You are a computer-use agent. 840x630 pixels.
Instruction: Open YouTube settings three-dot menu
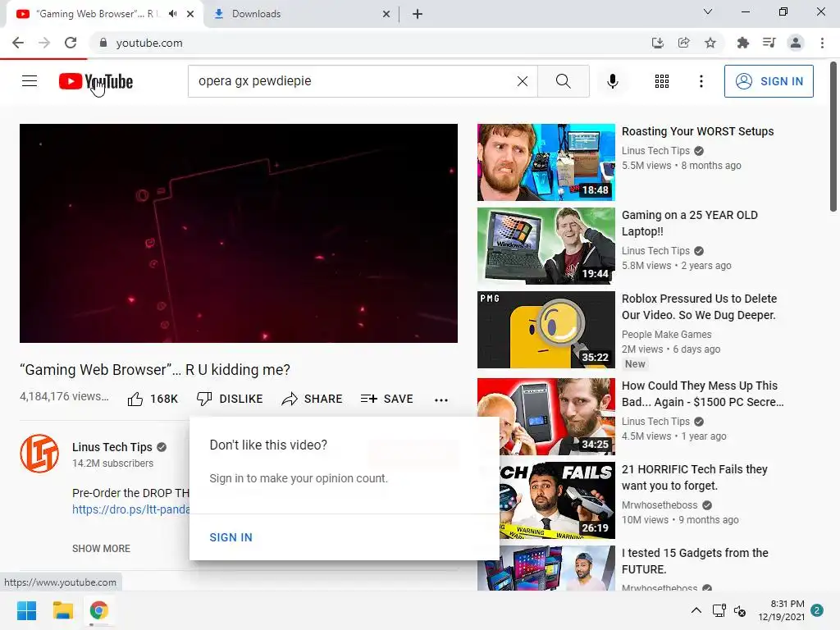(701, 81)
